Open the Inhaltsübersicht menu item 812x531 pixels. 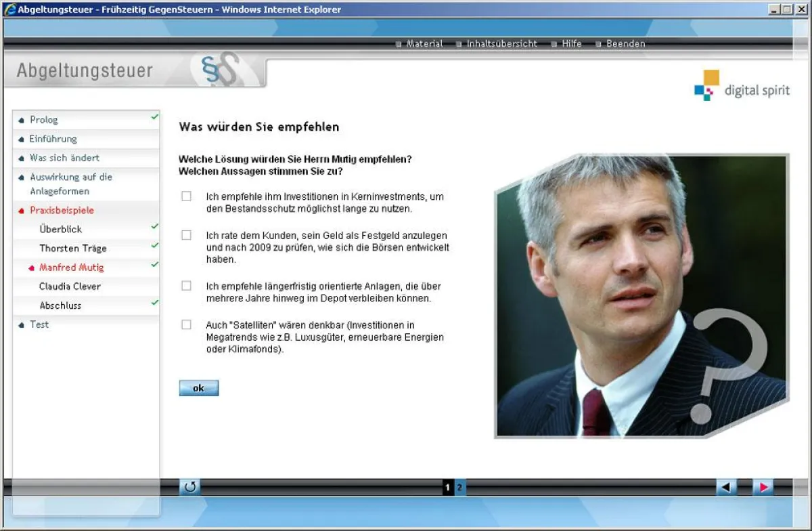point(501,44)
